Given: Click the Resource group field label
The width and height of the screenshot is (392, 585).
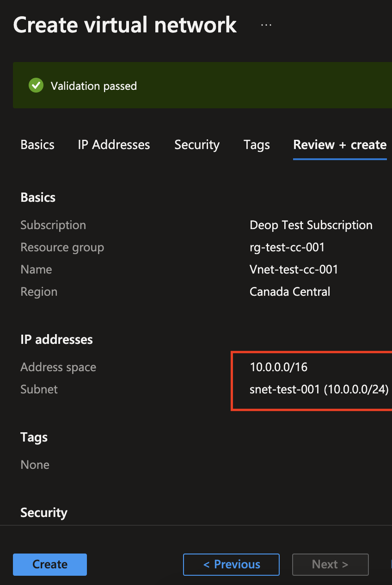Looking at the screenshot, I should point(62,248).
